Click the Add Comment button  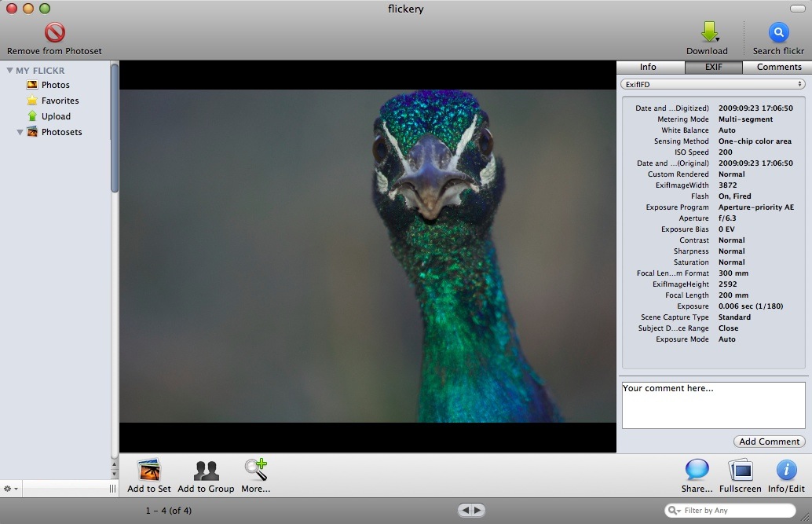point(768,441)
